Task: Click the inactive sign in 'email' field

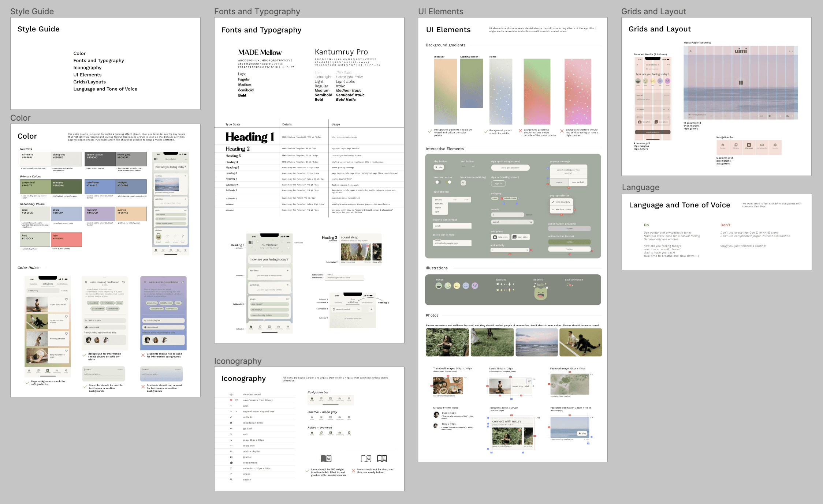Action: point(452,226)
